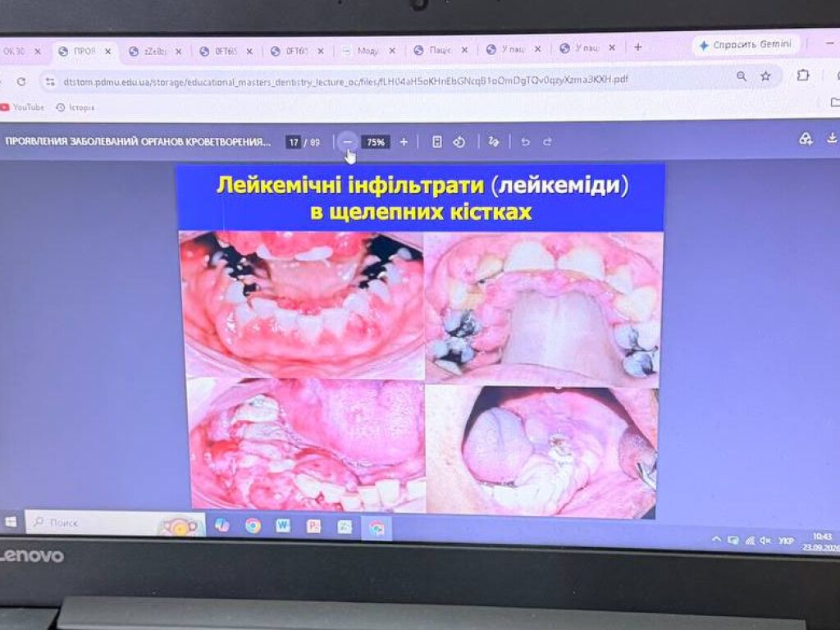The width and height of the screenshot is (840, 630).
Task: Click the Chrome icon in the taskbar
Action: click(x=253, y=526)
